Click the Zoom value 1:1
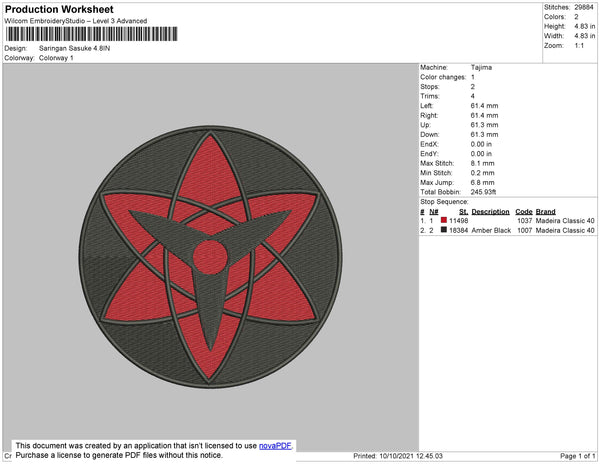The height and width of the screenshot is (464, 600). point(579,46)
